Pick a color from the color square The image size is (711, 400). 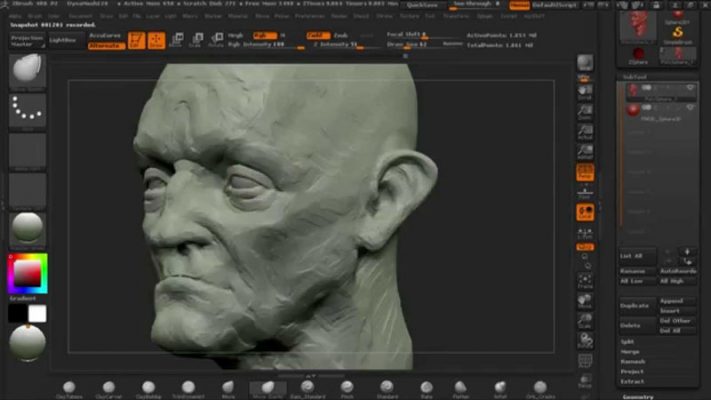point(26,273)
